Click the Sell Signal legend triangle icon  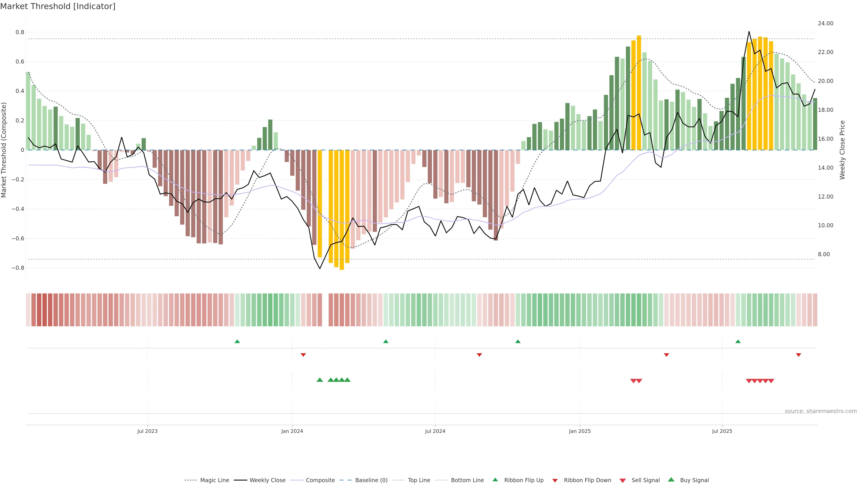point(623,481)
